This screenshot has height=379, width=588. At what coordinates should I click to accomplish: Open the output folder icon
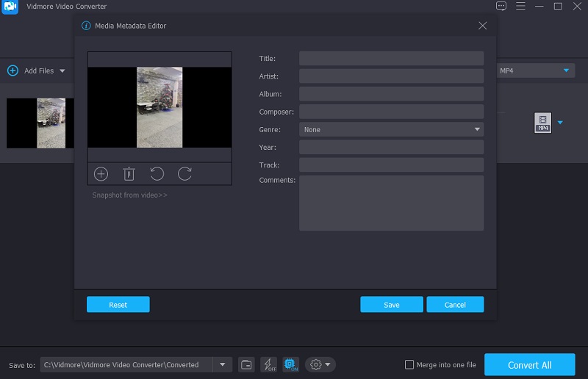click(247, 365)
